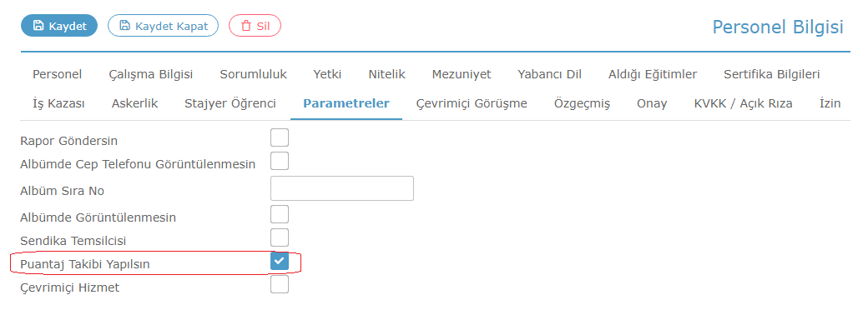Select the Özgeçmiş tab

point(583,103)
